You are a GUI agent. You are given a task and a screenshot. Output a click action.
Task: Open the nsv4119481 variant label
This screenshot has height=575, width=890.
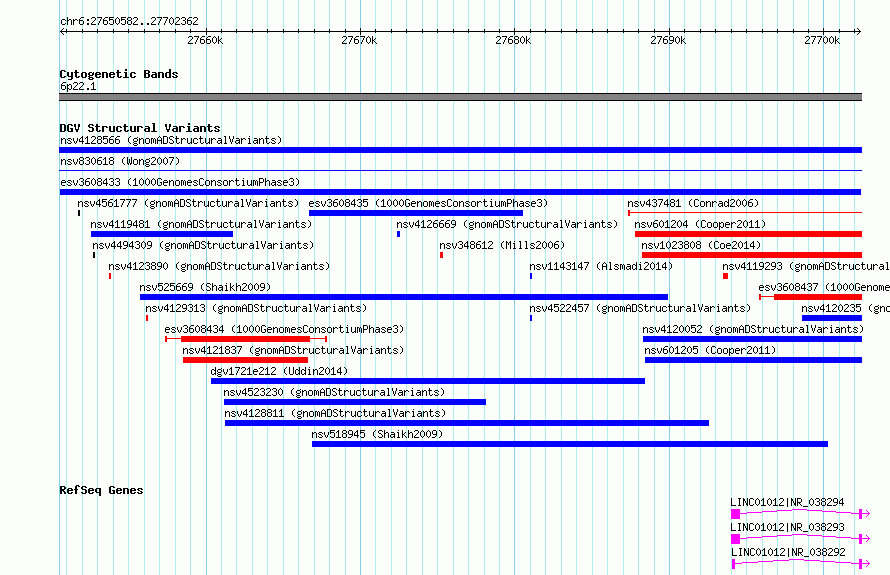click(201, 224)
